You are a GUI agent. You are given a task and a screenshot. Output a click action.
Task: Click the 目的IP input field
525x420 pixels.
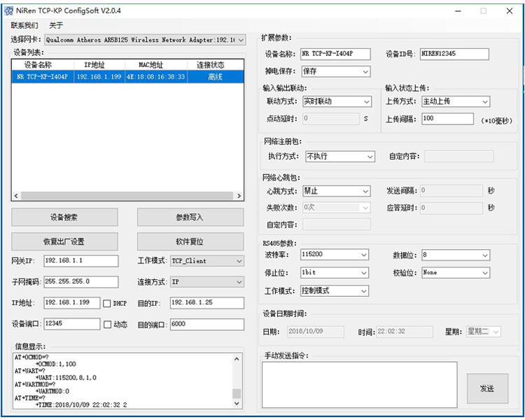tap(207, 303)
